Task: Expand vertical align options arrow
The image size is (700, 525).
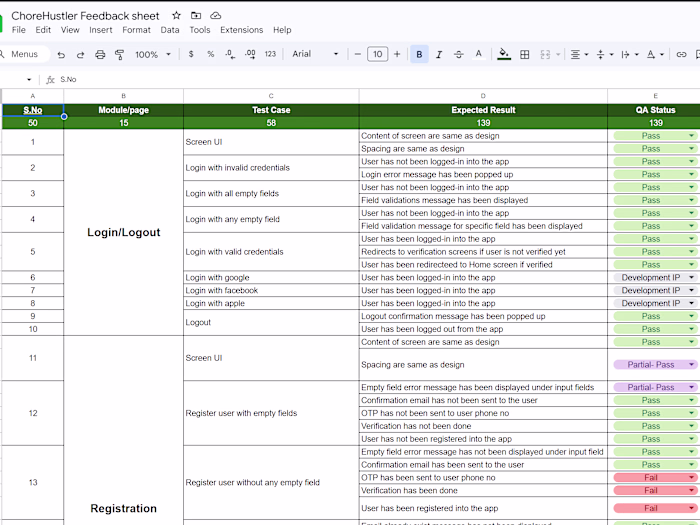Action: point(612,54)
